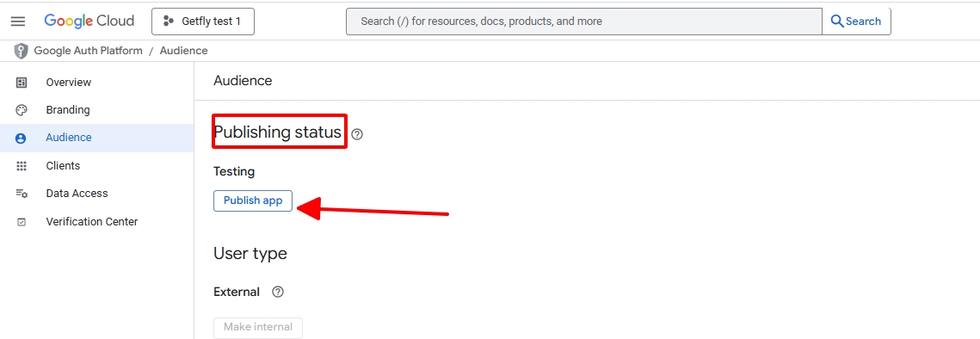The image size is (980, 339).
Task: Select Audience in the sidebar
Action: click(97, 138)
